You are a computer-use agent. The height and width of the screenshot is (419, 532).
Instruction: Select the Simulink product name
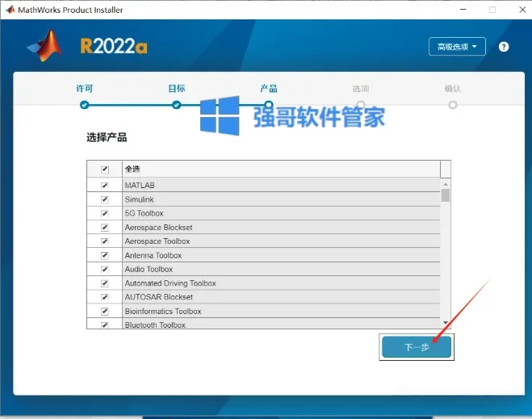(139, 199)
